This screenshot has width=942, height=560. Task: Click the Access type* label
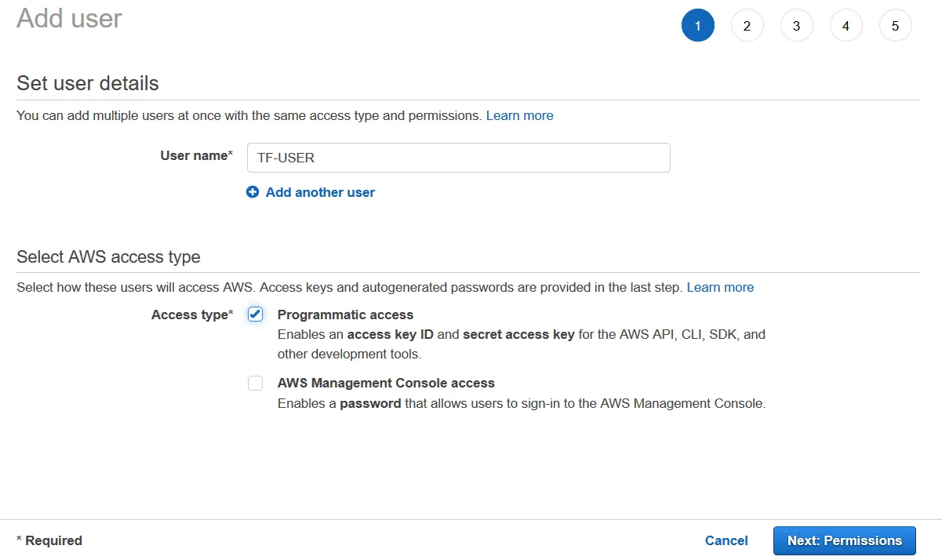(x=192, y=315)
